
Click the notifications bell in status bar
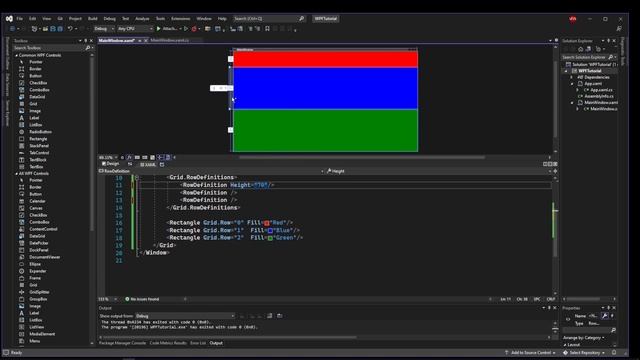click(614, 352)
